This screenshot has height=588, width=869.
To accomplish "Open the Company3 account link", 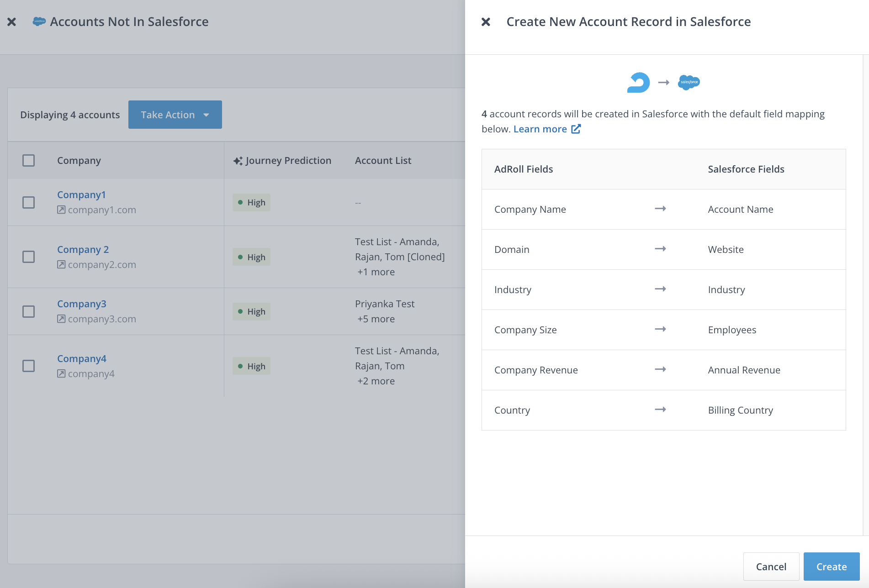I will coord(82,304).
